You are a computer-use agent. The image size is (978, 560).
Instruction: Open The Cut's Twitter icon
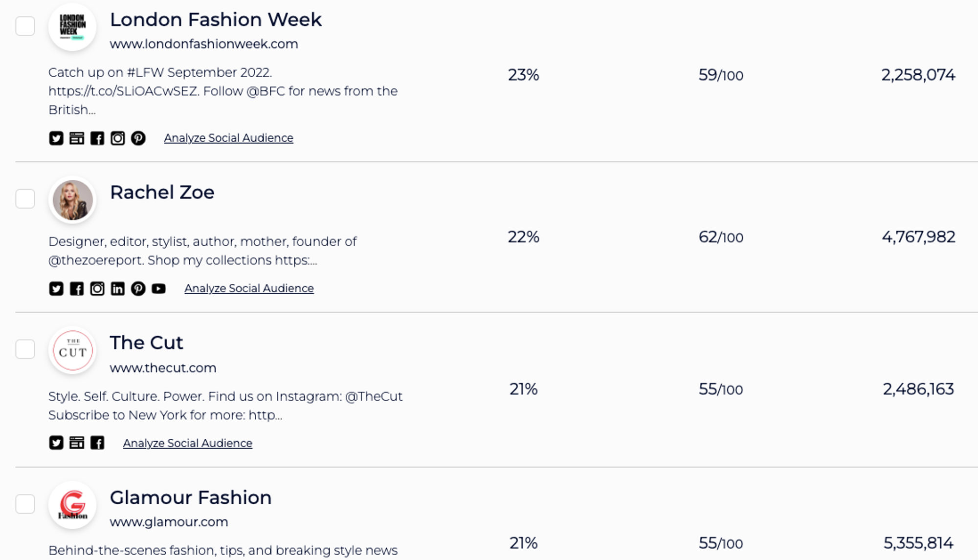tap(56, 443)
